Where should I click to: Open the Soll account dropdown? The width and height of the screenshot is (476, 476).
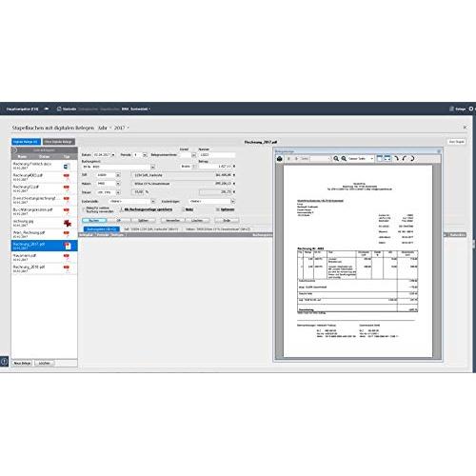pyautogui.click(x=118, y=175)
